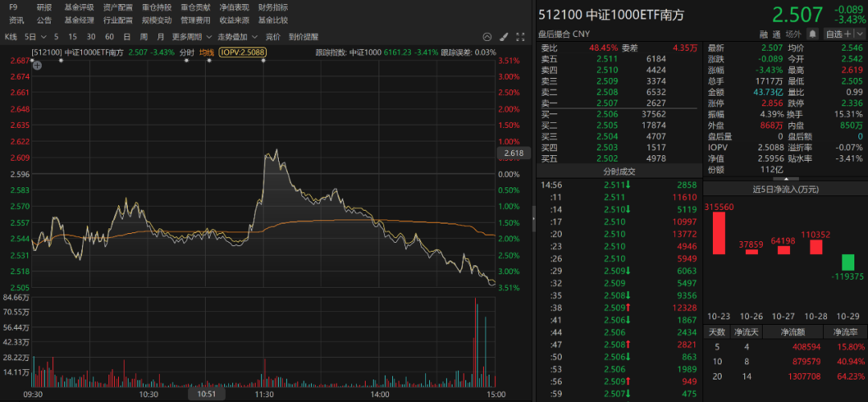
Task: Click the paintbrush drawing tool icon
Action: (x=503, y=37)
